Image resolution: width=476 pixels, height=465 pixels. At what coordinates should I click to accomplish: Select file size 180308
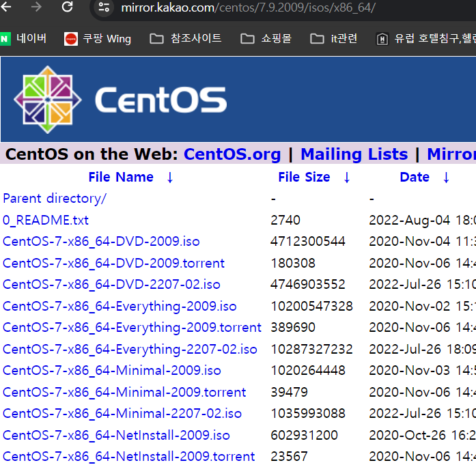(x=293, y=263)
